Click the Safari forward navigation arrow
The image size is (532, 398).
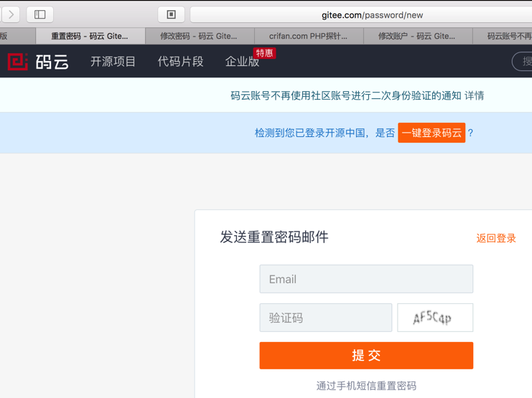click(x=11, y=14)
